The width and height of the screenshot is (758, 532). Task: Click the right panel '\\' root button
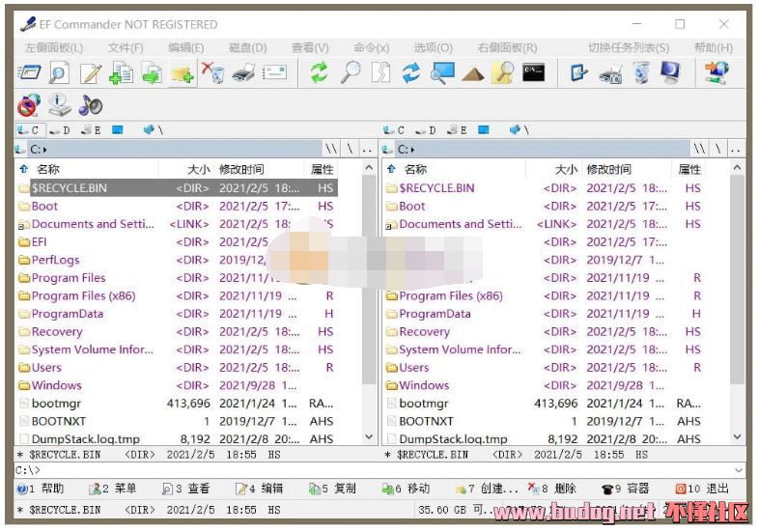(698, 150)
